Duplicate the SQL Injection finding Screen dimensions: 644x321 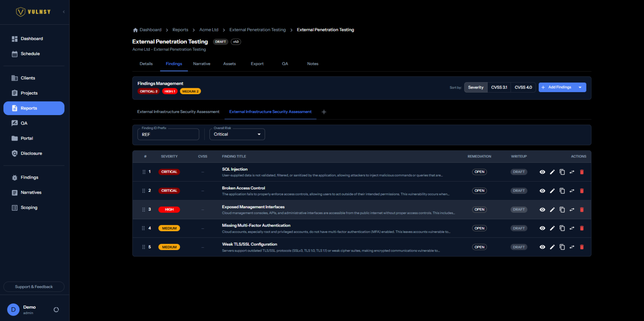point(562,172)
